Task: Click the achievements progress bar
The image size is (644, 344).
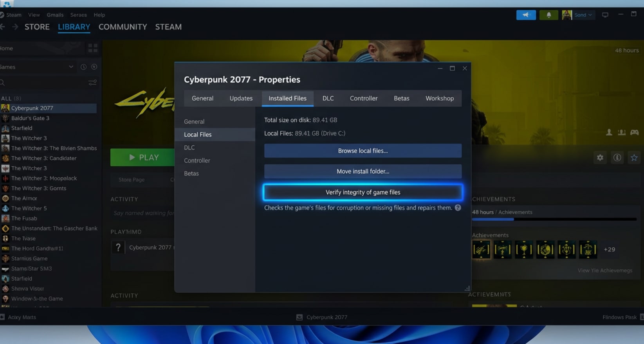Action: point(554,219)
